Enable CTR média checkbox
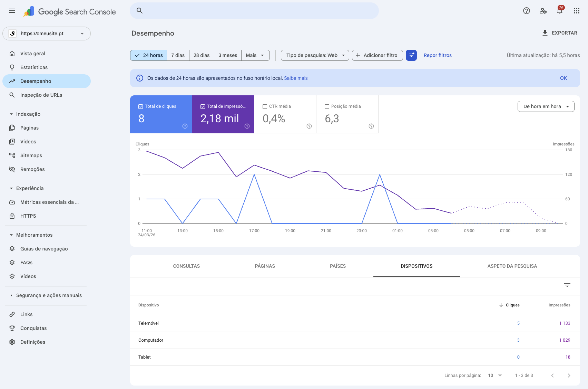 265,106
